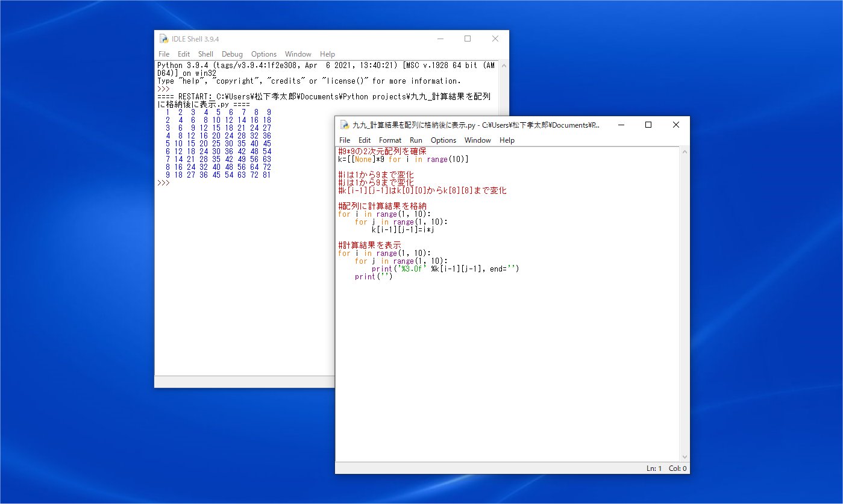Maximize the editor window
Screen dimensions: 843x504
pyautogui.click(x=648, y=125)
